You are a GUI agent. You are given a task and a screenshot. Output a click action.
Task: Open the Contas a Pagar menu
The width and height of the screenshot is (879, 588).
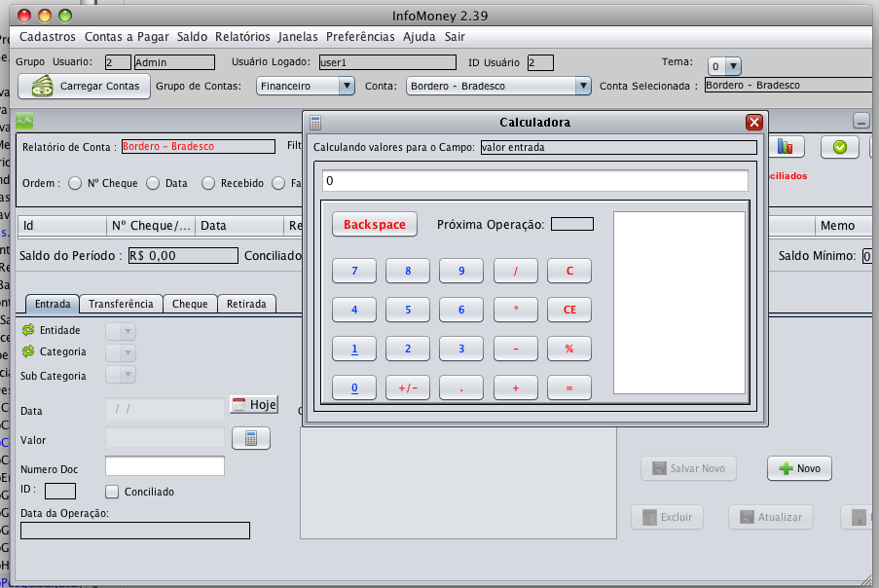tap(127, 36)
